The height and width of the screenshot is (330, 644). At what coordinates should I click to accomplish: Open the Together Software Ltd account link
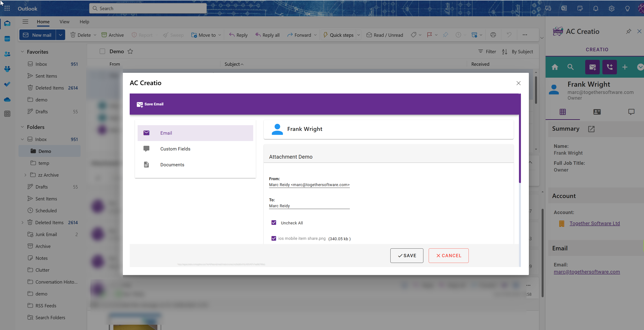click(x=594, y=223)
